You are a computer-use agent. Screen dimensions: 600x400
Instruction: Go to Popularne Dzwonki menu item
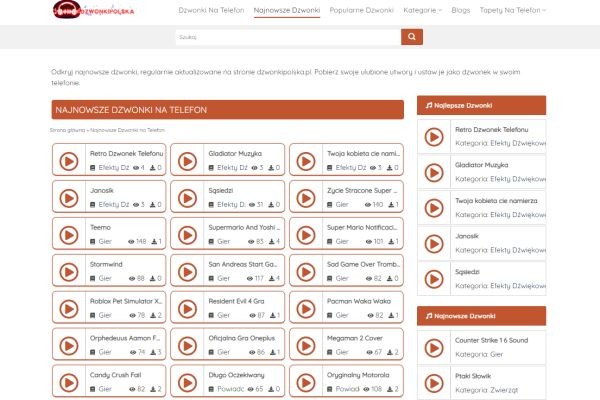click(x=361, y=9)
